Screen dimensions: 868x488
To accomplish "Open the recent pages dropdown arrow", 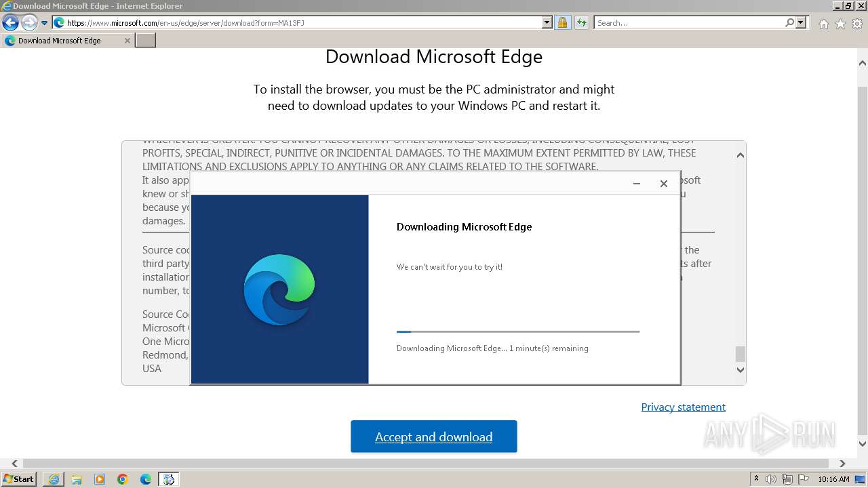I will pyautogui.click(x=45, y=23).
